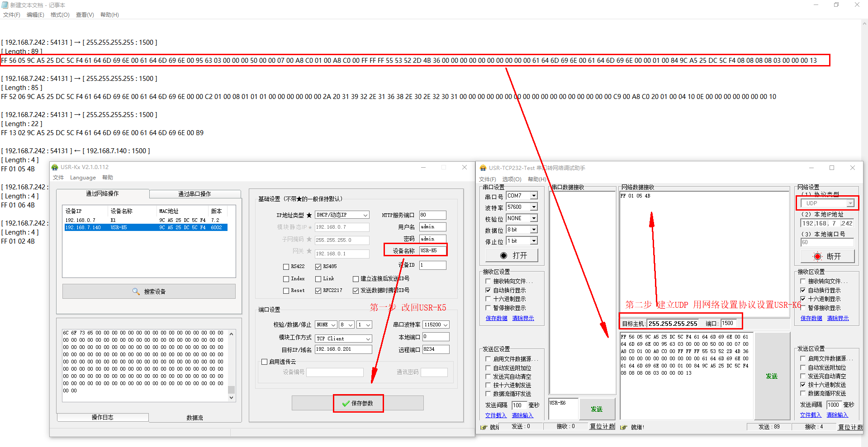Open the 串口号 COM7 dropdown
Screen dimensions: 868x447
534,196
